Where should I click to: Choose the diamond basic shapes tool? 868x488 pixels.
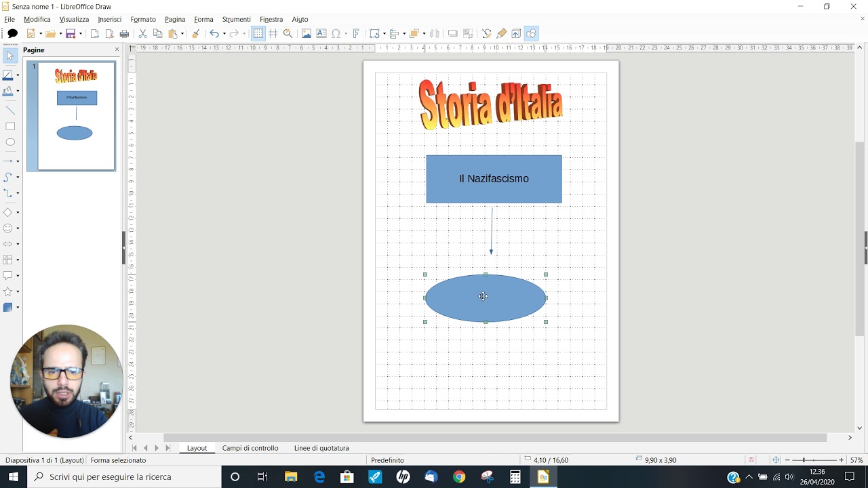tap(8, 212)
